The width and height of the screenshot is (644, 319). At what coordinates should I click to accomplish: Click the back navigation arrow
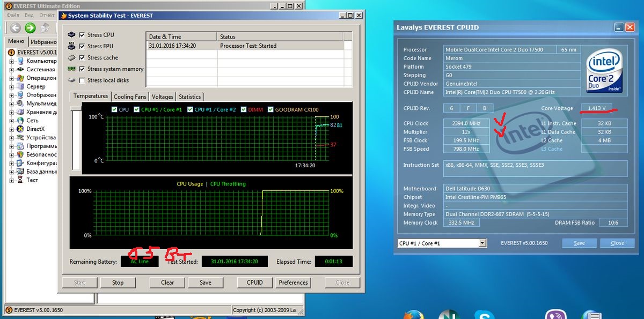(x=15, y=28)
